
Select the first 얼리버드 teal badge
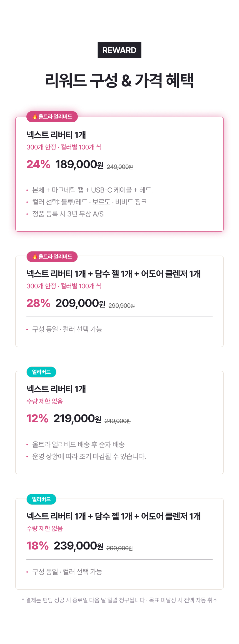pos(41,372)
